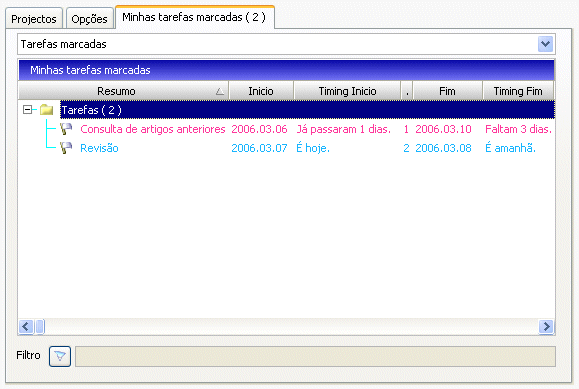Click flag icon beside Revisão task
The height and width of the screenshot is (389, 579).
(66, 148)
